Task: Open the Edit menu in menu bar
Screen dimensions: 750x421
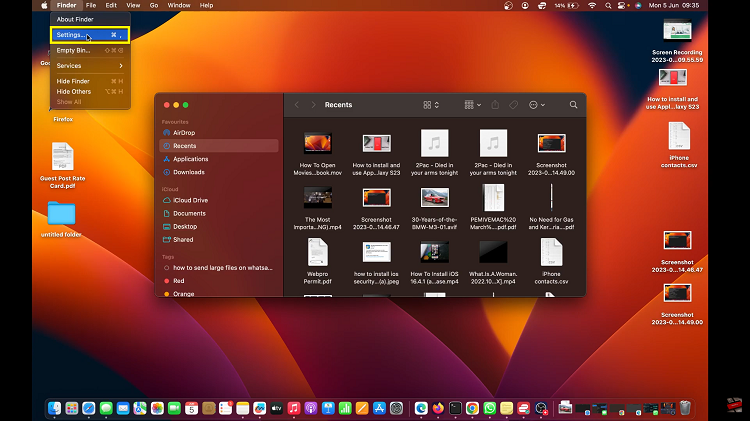Action: [111, 5]
